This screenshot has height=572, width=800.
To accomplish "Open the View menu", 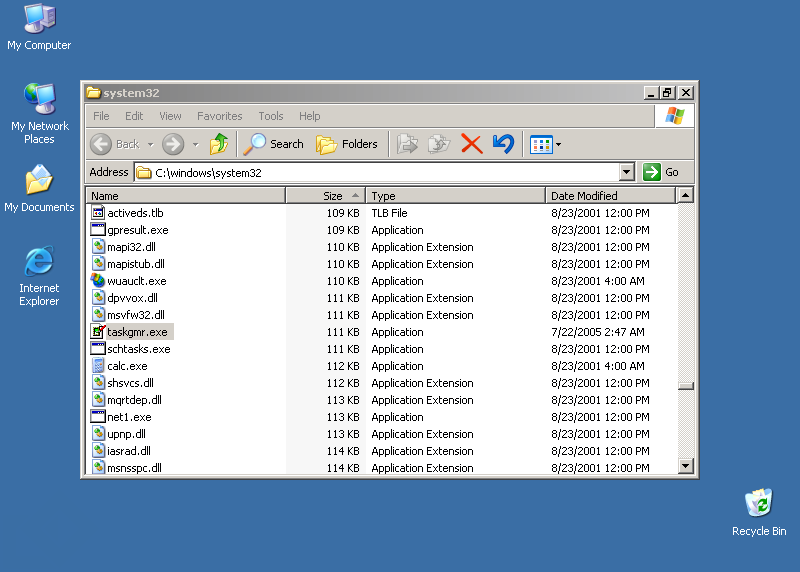I will pos(170,116).
